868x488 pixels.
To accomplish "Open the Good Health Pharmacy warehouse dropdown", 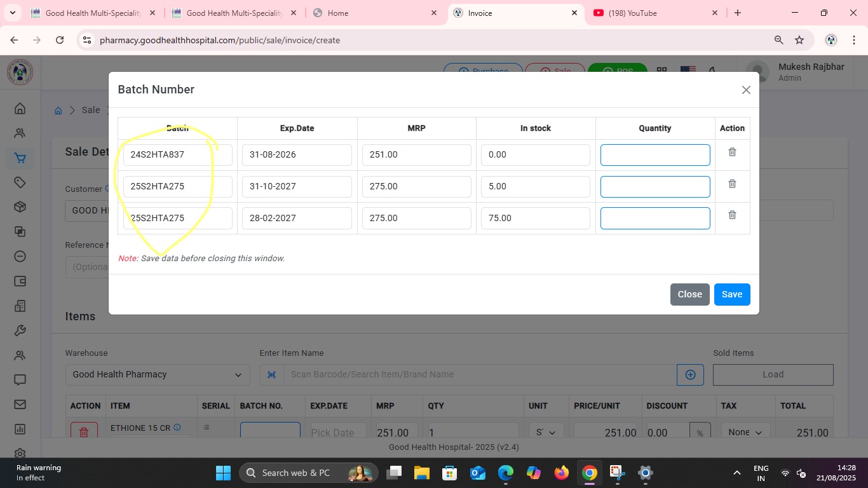I will [158, 374].
